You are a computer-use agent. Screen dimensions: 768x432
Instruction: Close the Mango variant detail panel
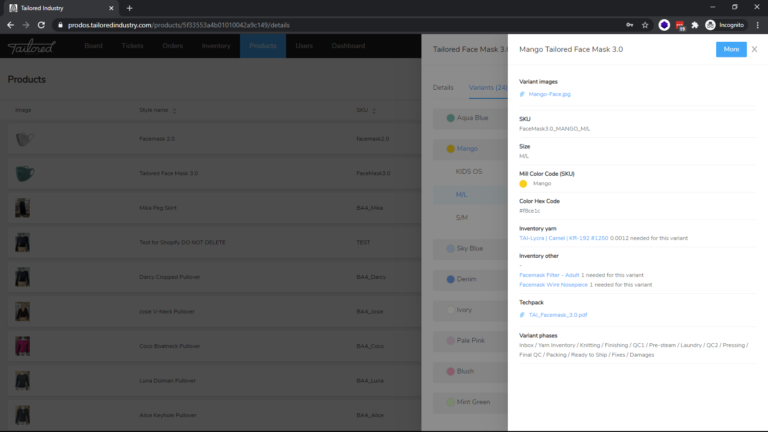[754, 49]
